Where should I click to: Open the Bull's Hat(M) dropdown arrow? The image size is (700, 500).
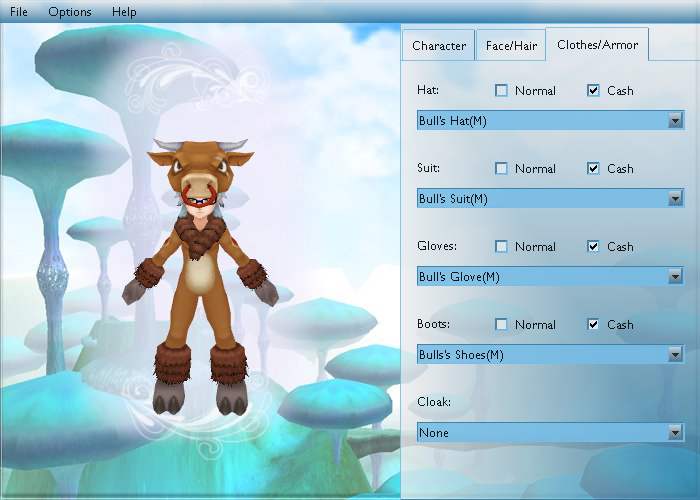pos(675,121)
